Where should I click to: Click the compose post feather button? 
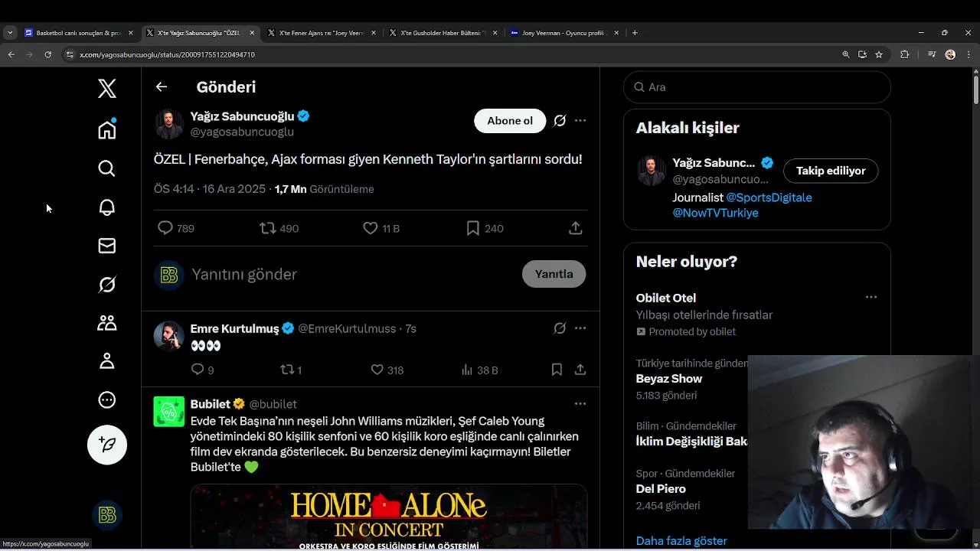pyautogui.click(x=107, y=445)
